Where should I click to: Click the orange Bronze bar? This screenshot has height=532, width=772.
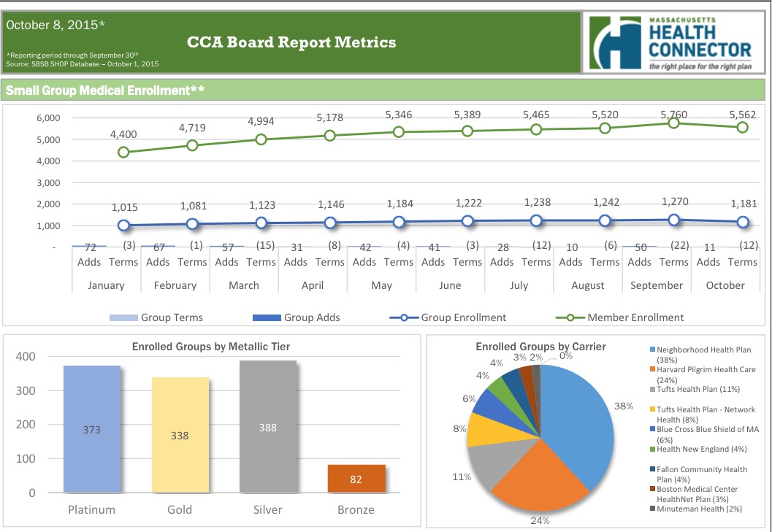coord(356,479)
